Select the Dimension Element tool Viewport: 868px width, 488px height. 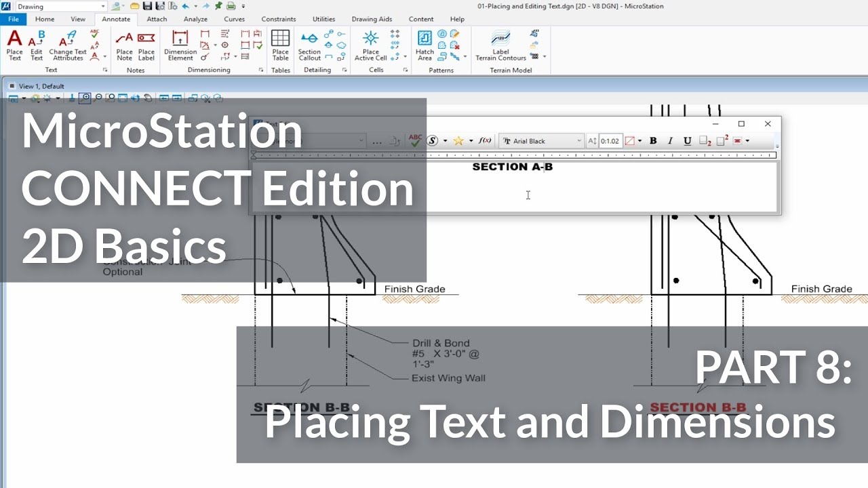coord(180,45)
